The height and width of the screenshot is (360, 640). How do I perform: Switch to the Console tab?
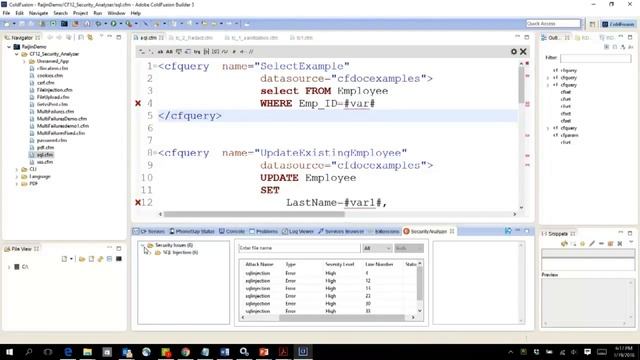[232, 231]
